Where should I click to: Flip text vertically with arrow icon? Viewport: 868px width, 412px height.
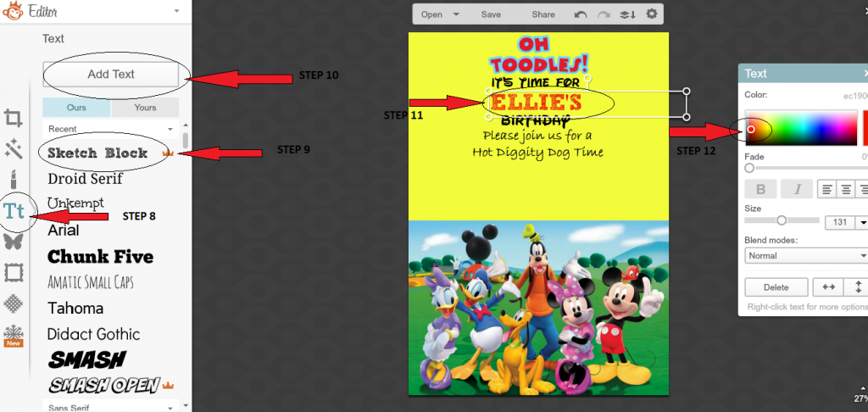[858, 287]
